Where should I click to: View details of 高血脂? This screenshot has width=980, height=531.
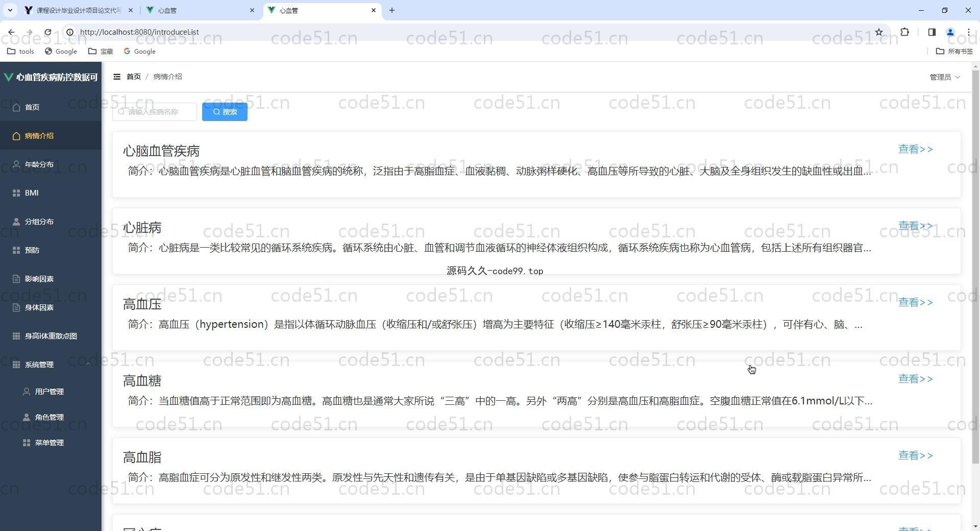point(915,455)
